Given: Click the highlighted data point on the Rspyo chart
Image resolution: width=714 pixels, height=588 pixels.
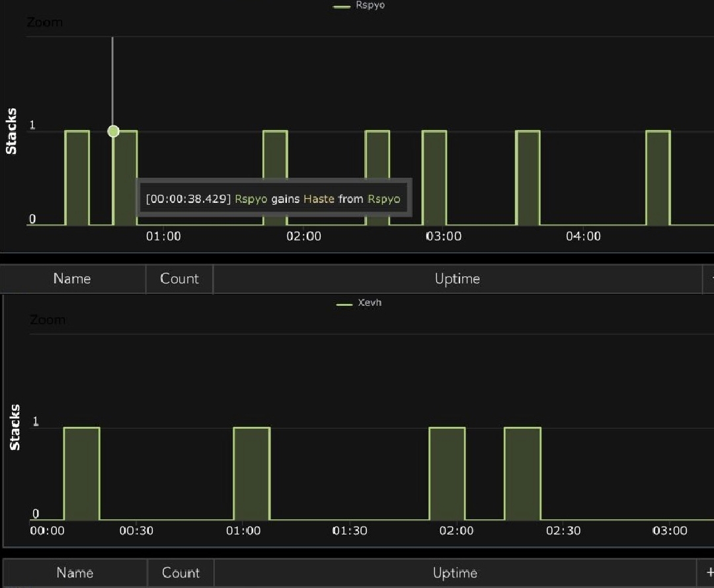Looking at the screenshot, I should point(114,131).
